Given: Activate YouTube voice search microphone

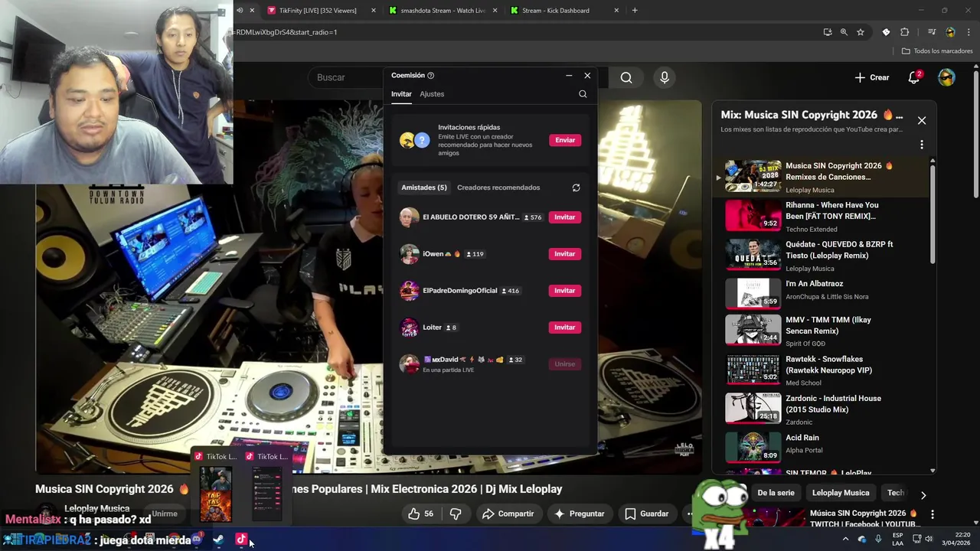Looking at the screenshot, I should coord(665,77).
